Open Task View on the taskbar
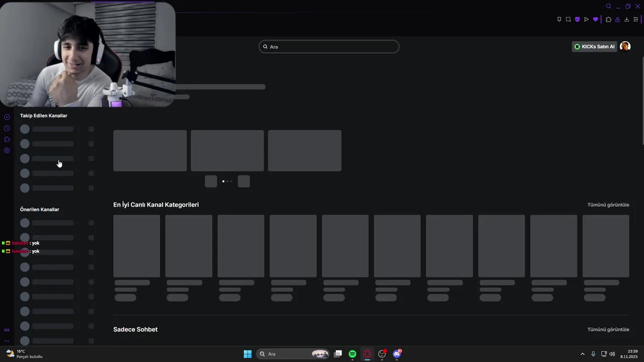This screenshot has height=362, width=644. click(338, 354)
